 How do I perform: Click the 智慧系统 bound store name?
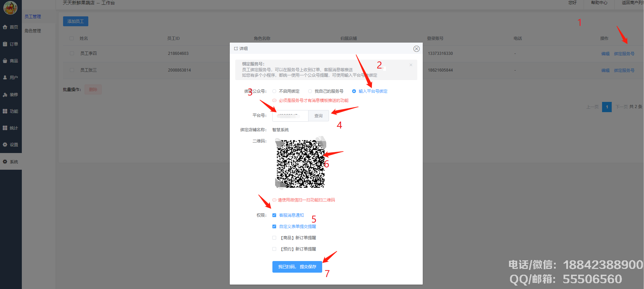280,130
